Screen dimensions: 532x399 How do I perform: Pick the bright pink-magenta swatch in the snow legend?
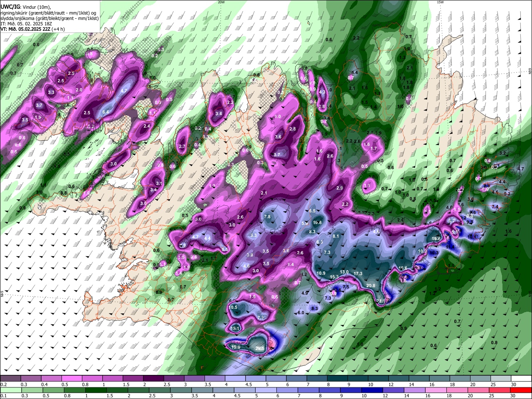coord(71,379)
